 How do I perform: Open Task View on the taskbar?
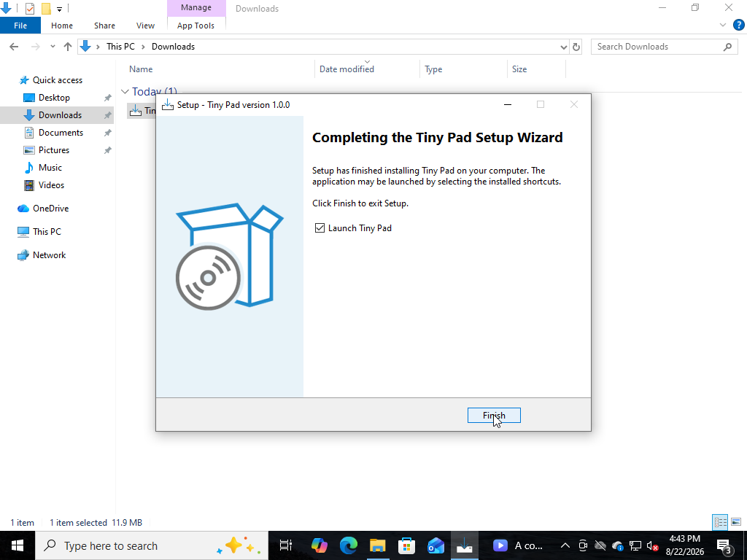tap(285, 545)
